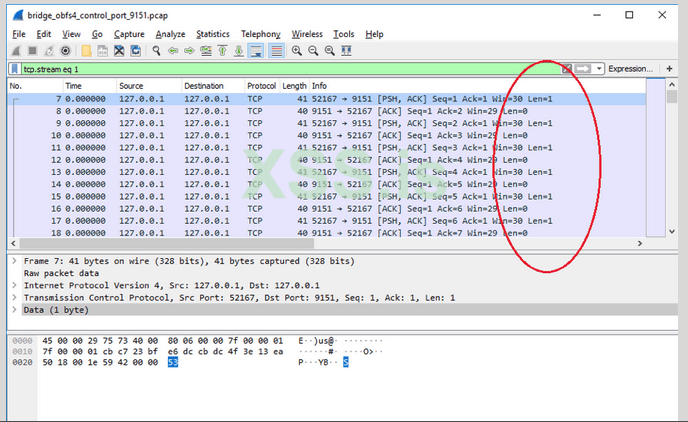This screenshot has width=688, height=422.
Task: Open the Statistics menu
Action: tap(213, 34)
